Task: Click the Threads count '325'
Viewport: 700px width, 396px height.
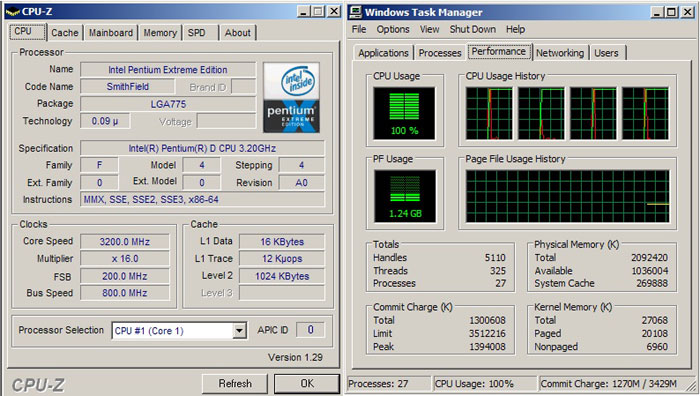Action: coord(497,271)
